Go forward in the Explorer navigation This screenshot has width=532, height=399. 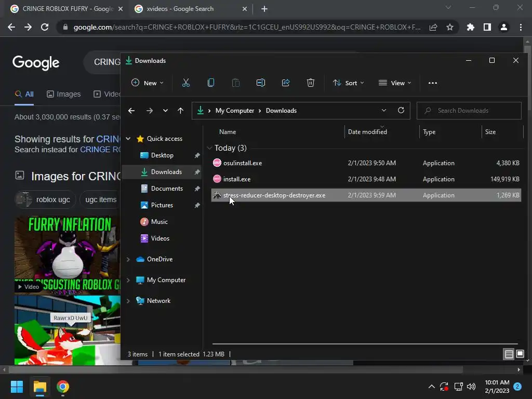(149, 111)
